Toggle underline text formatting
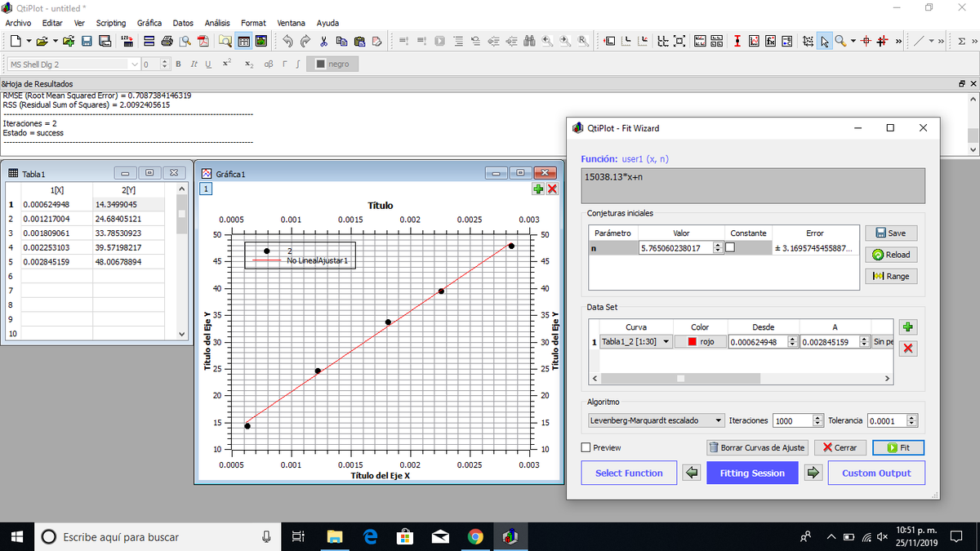 [208, 64]
